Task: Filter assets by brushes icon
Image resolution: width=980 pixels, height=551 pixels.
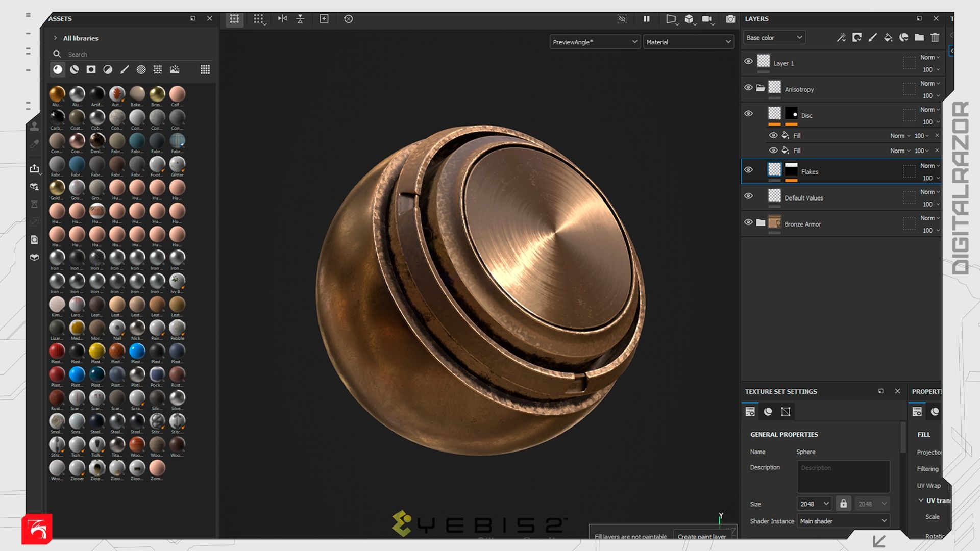Action: [125, 69]
